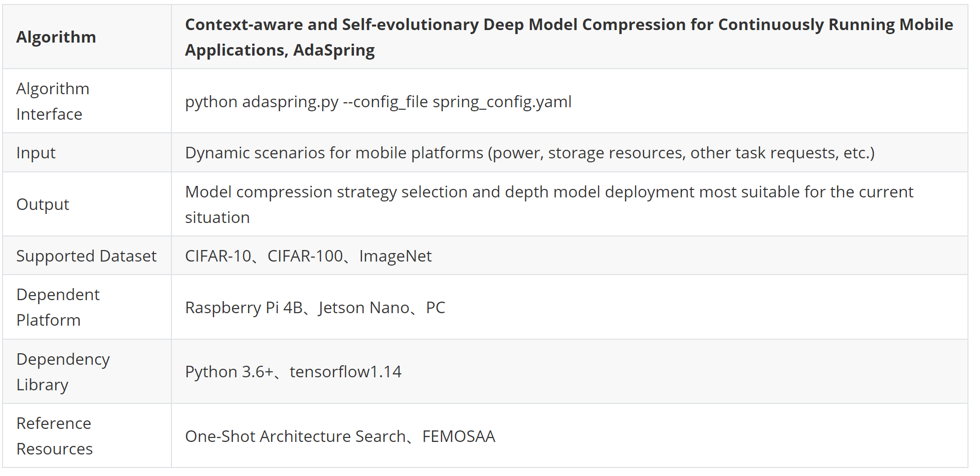This screenshot has width=980, height=476.
Task: Click the Algorithm Interface row label
Action: (53, 101)
